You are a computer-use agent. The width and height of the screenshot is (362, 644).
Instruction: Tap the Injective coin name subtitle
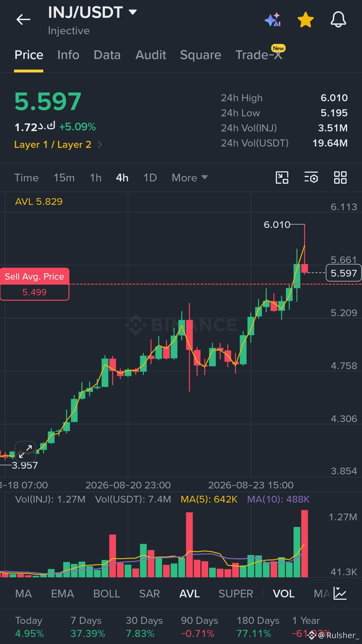pyautogui.click(x=69, y=31)
